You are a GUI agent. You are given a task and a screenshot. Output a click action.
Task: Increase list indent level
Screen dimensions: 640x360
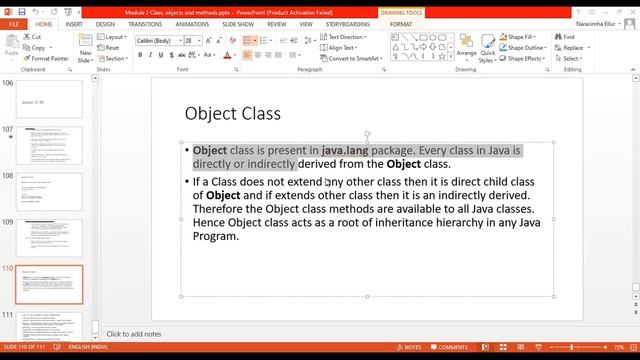[294, 40]
